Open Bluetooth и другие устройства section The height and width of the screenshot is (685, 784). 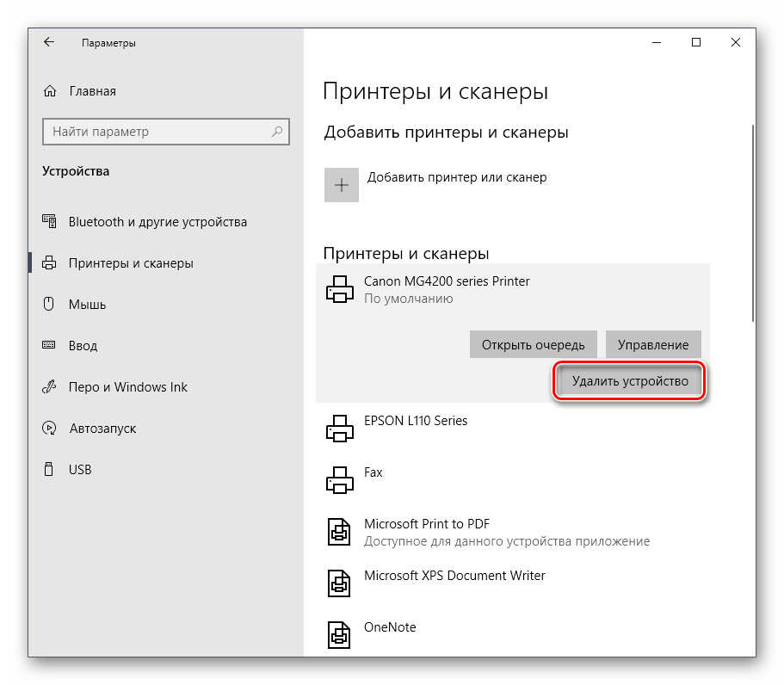157,222
